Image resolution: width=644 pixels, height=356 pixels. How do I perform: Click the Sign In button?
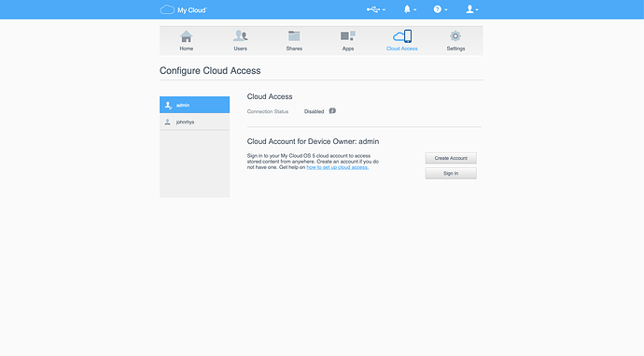[451, 174]
